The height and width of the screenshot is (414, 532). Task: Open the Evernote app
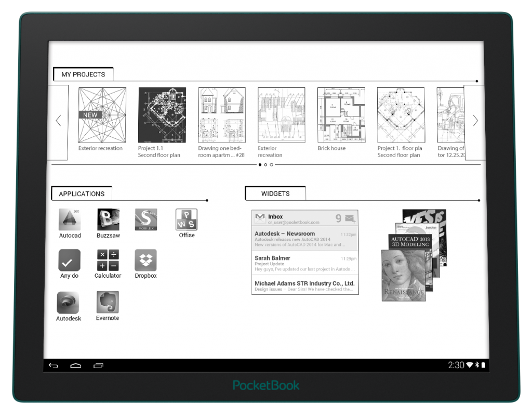click(108, 302)
